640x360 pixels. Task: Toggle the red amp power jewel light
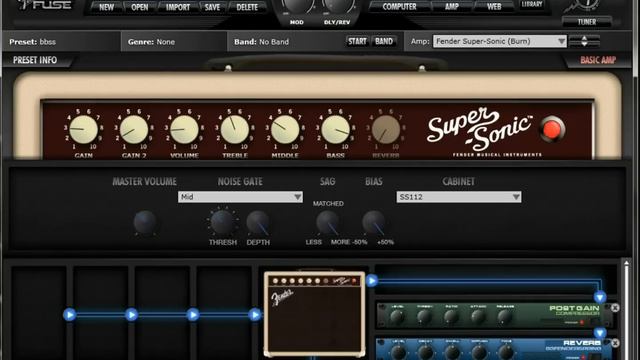(x=552, y=129)
